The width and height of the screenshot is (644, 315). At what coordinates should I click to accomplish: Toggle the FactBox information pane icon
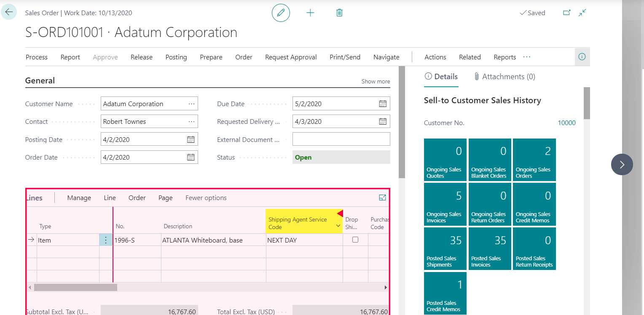click(582, 57)
